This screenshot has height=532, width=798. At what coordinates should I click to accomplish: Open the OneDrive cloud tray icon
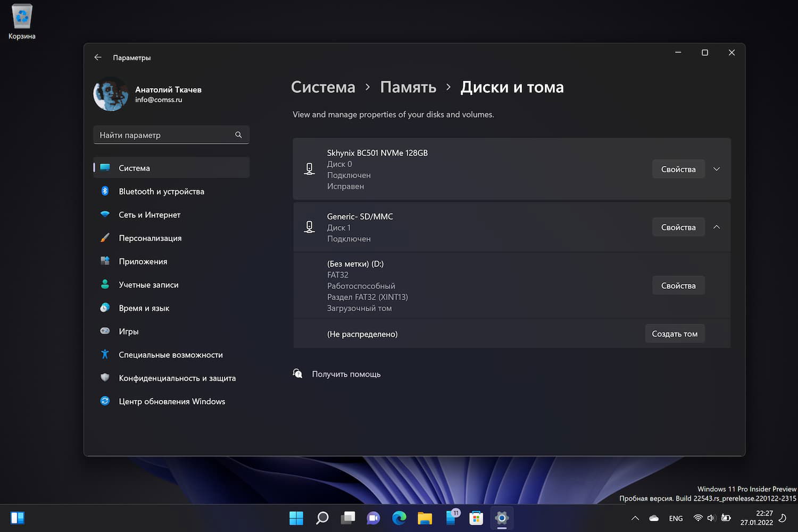[x=654, y=518]
